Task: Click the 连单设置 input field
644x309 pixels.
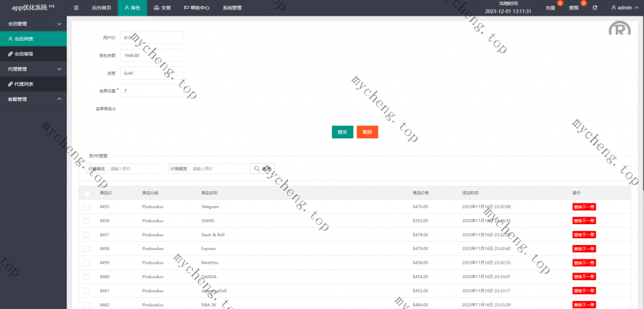Action: tap(152, 91)
